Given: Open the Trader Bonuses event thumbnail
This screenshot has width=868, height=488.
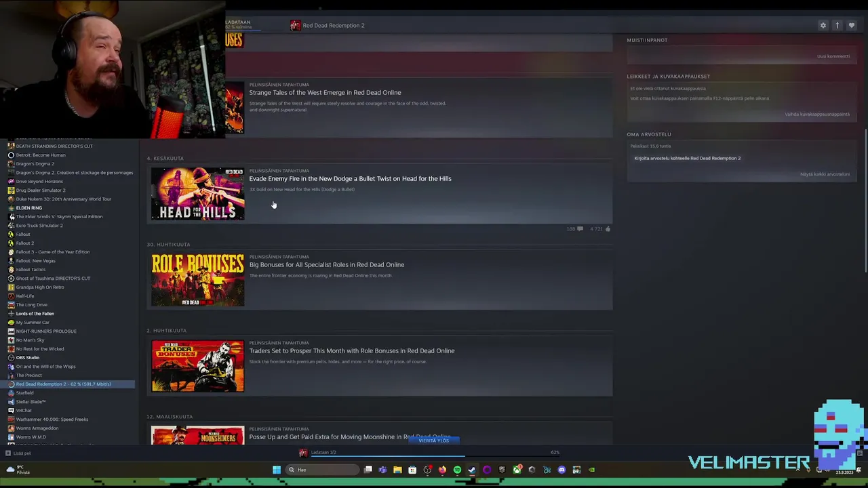Looking at the screenshot, I should [x=197, y=366].
